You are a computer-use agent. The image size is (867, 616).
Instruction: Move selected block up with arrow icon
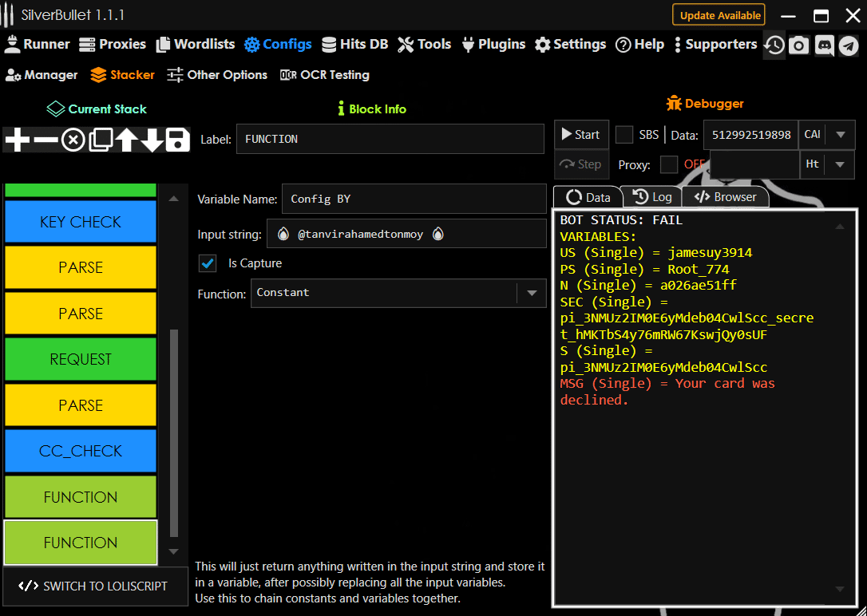point(126,140)
